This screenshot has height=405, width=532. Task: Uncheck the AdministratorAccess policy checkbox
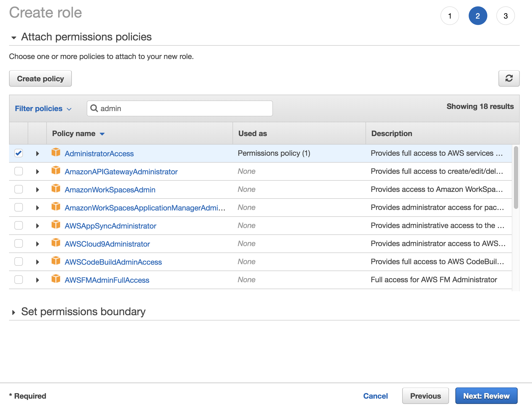pos(18,153)
